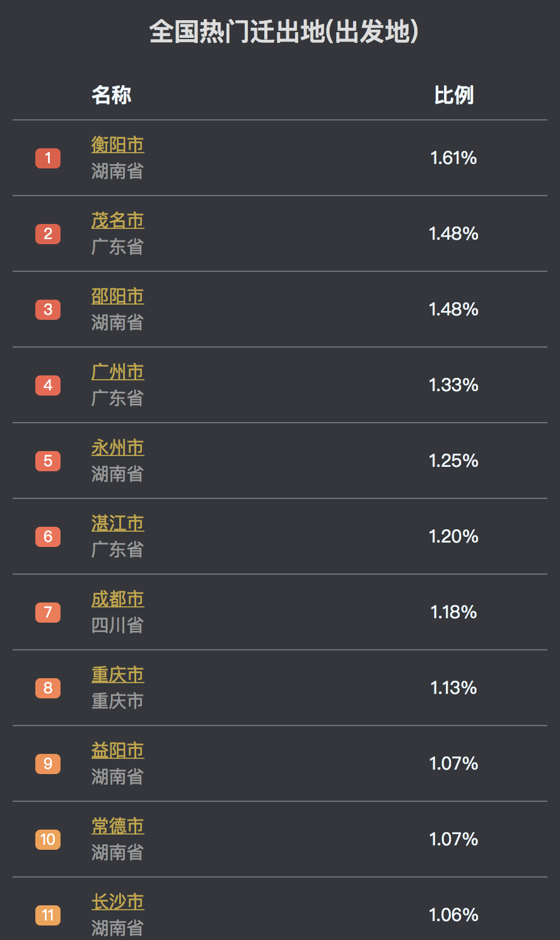
Task: Select the rank 4 badge
Action: pos(48,385)
